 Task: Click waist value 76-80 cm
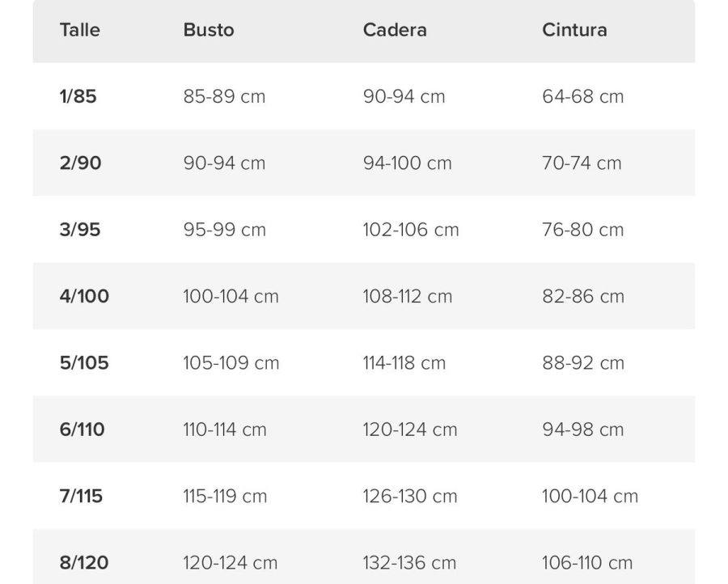(582, 230)
